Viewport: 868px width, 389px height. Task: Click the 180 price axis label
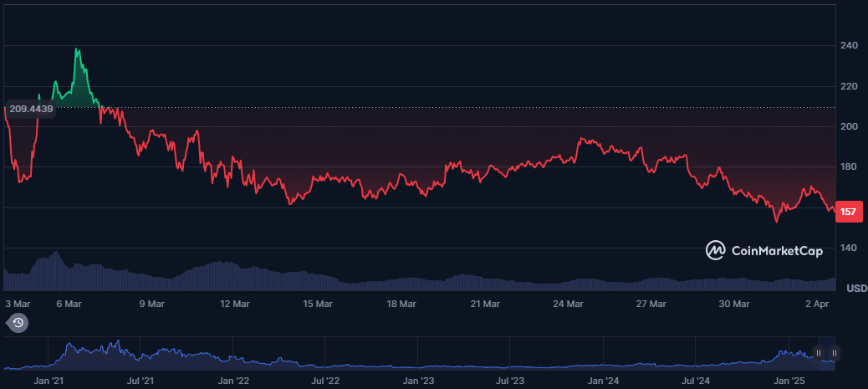coord(849,167)
